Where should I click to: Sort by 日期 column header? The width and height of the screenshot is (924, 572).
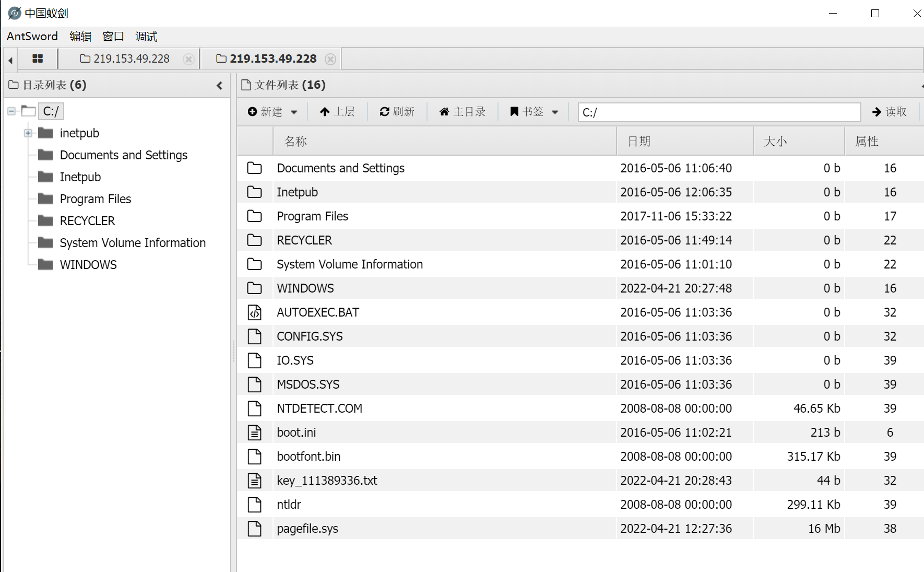click(x=684, y=141)
